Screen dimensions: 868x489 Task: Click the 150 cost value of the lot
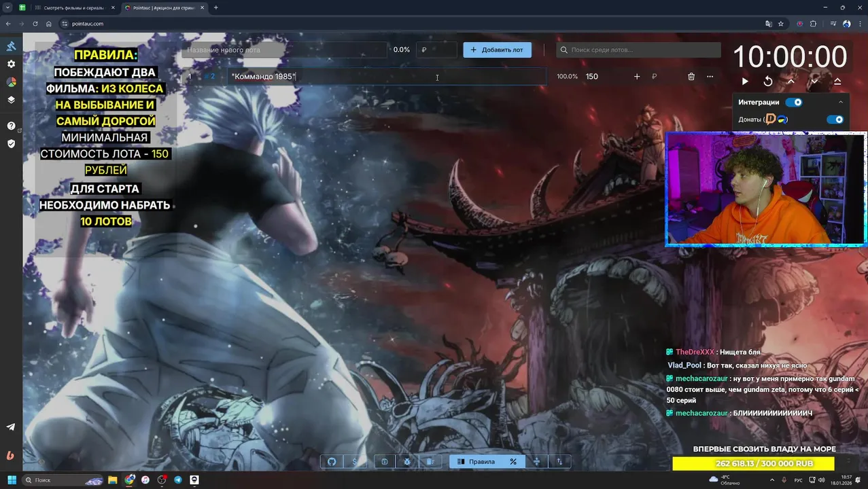pyautogui.click(x=592, y=77)
